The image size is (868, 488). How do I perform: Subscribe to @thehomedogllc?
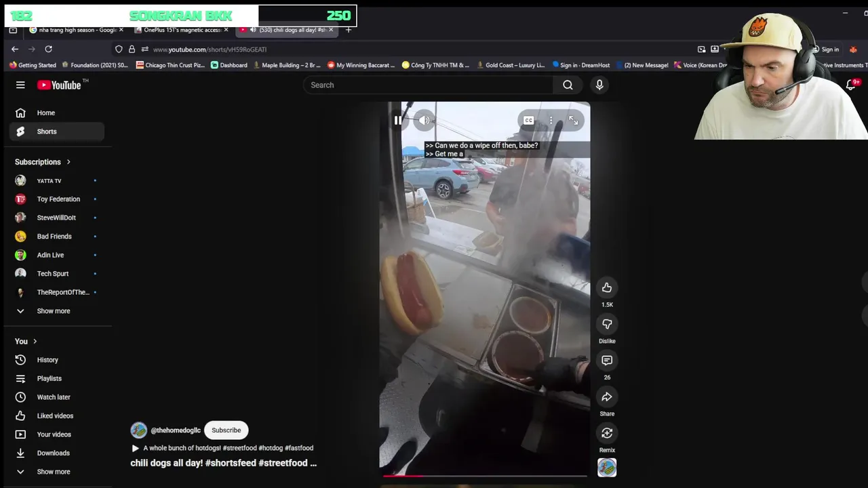click(x=226, y=430)
